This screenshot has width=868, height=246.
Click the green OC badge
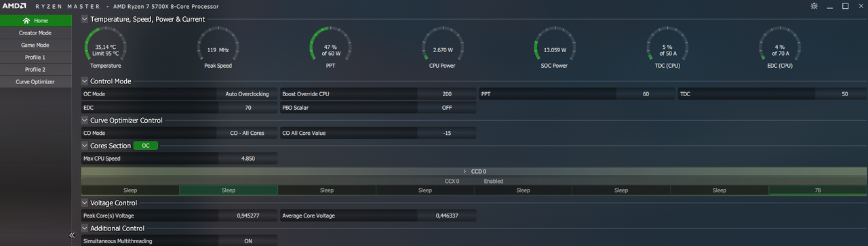click(x=146, y=146)
